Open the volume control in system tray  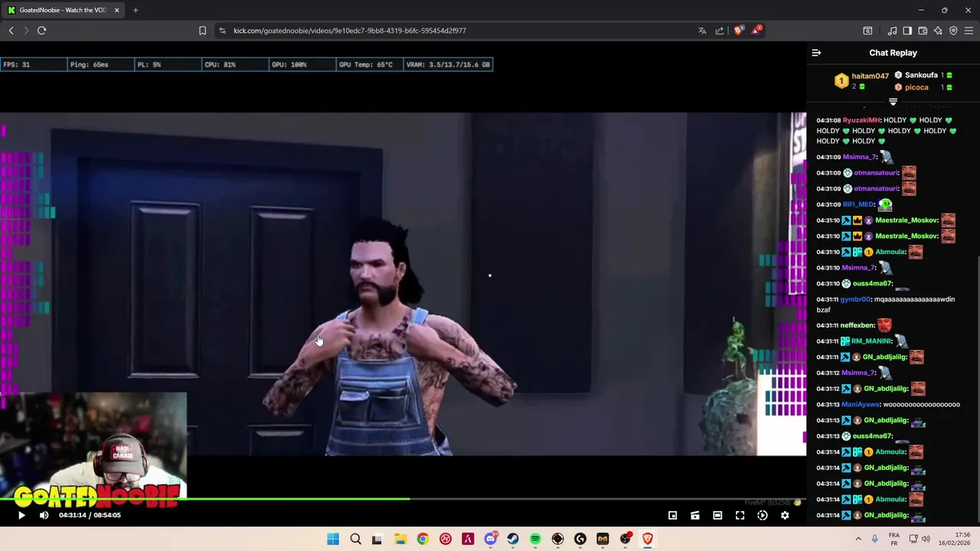click(x=926, y=539)
